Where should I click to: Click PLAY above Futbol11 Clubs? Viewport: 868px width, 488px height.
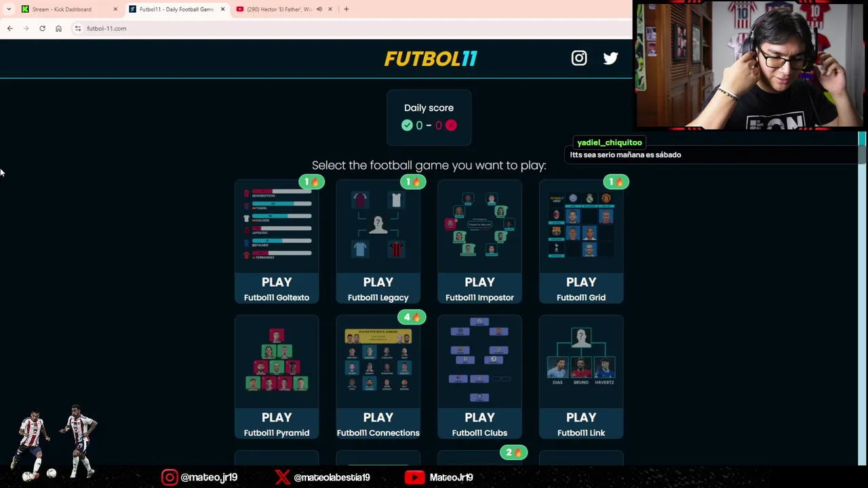(x=479, y=418)
